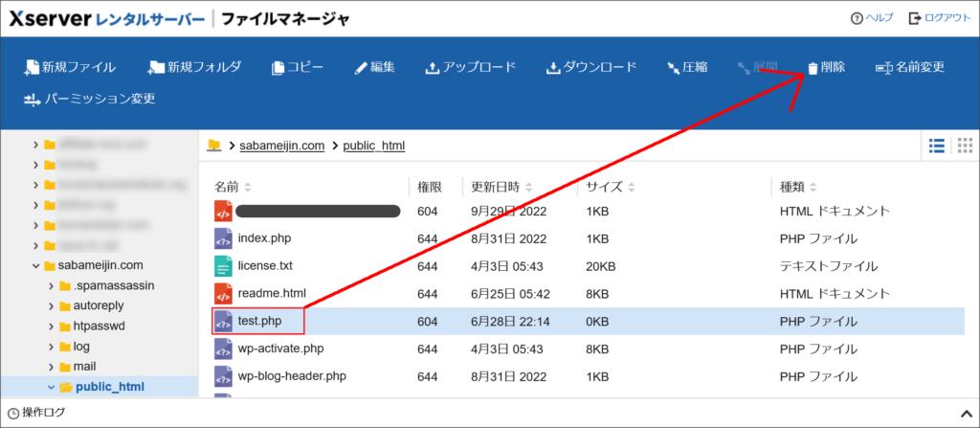This screenshot has width=980, height=428.
Task: Select autoreply folder in tree
Action: (x=99, y=306)
